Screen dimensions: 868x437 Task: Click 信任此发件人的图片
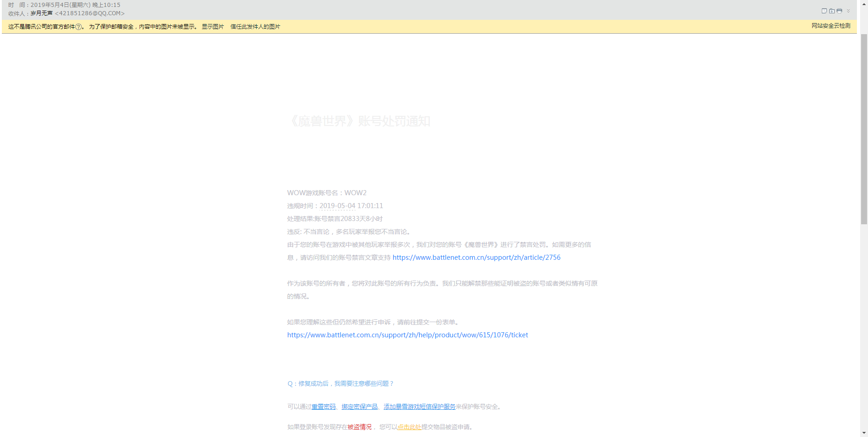point(255,27)
